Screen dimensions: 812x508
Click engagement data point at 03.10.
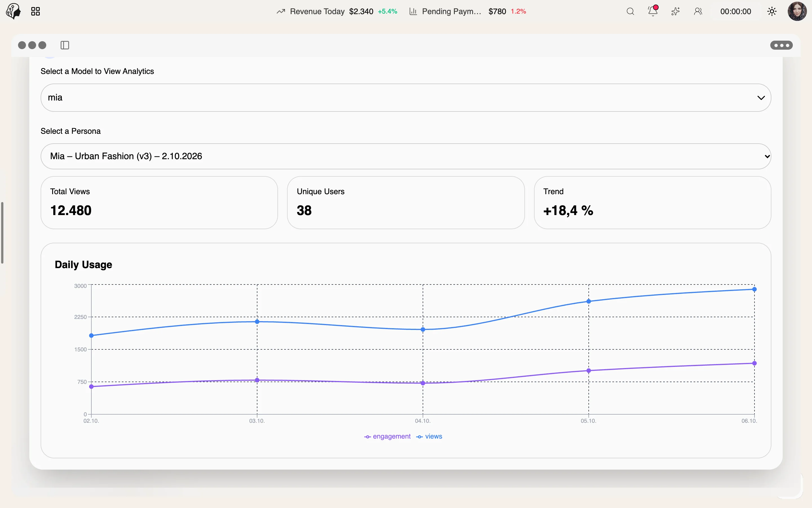[x=257, y=380]
